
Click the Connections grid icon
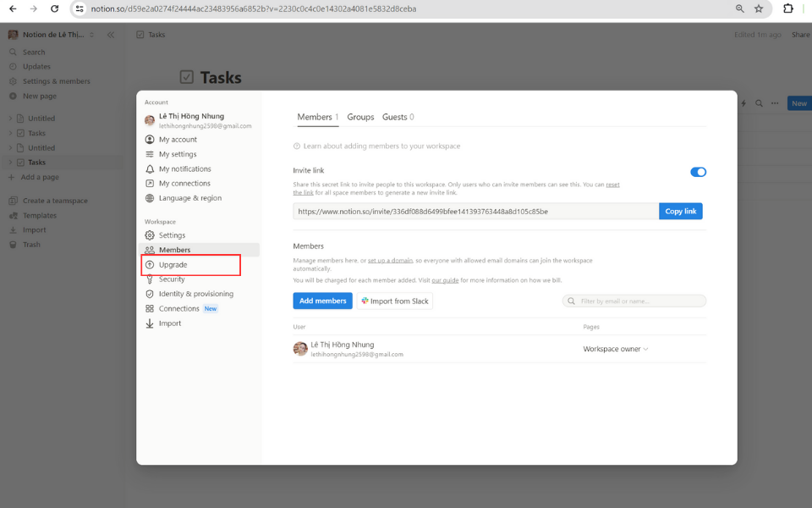(x=150, y=309)
